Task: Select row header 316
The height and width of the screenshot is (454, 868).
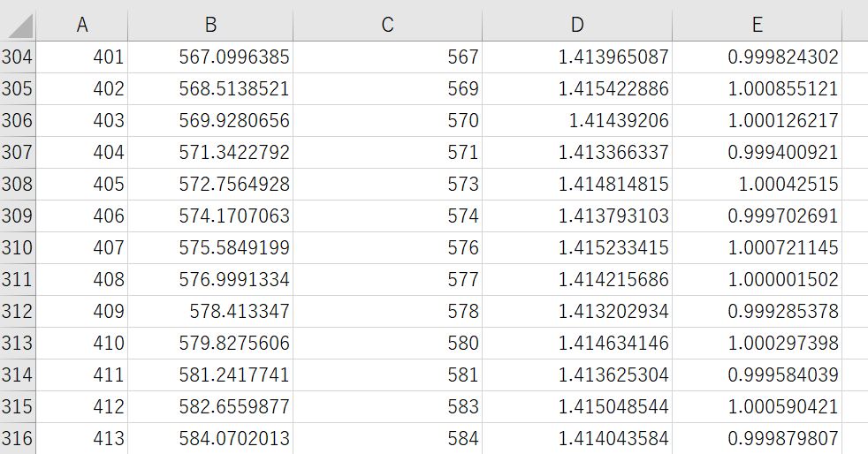Action: [18, 438]
